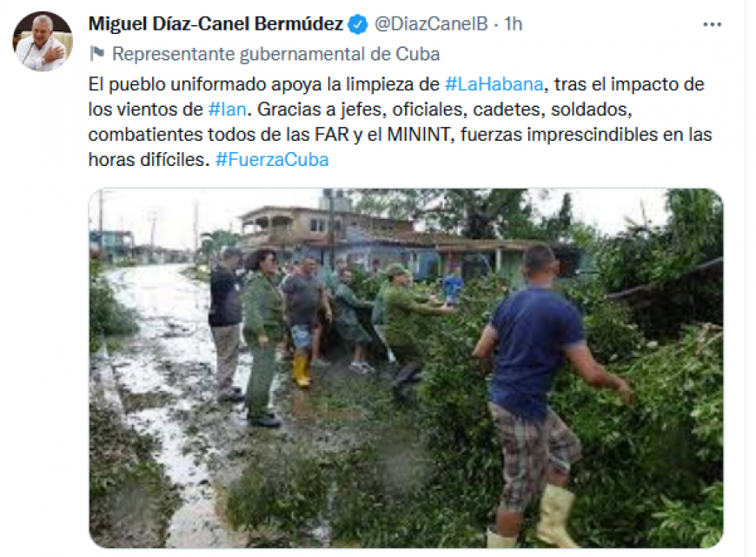The height and width of the screenshot is (557, 756).
Task: Open Díaz-Canel's round profile avatar
Action: pyautogui.click(x=43, y=42)
